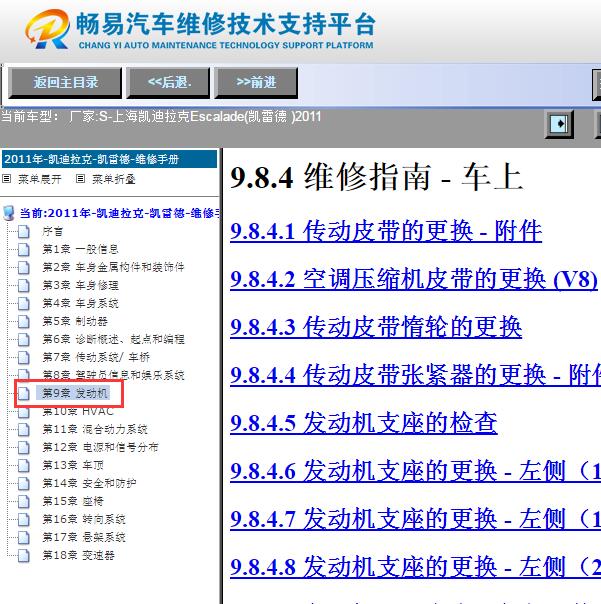
Task: Click the page icon beside 第11章
Action: click(24, 430)
